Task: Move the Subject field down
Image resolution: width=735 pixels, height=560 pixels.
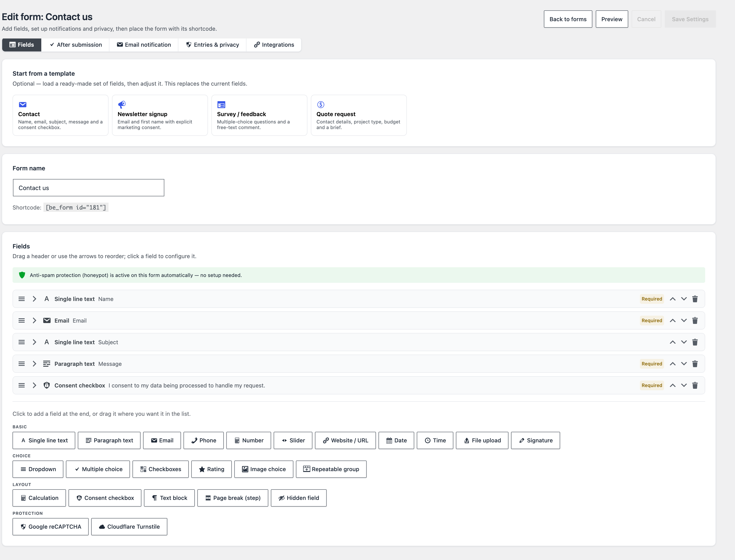Action: tap(684, 342)
